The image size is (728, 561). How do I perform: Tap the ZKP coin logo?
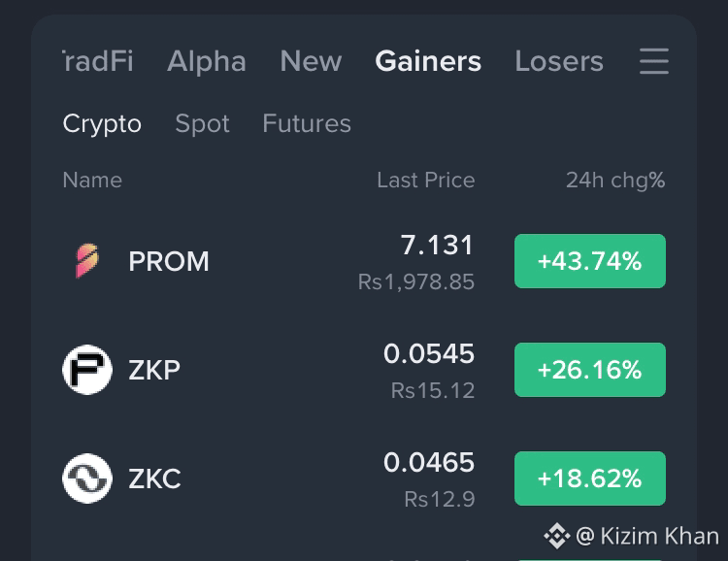point(87,370)
